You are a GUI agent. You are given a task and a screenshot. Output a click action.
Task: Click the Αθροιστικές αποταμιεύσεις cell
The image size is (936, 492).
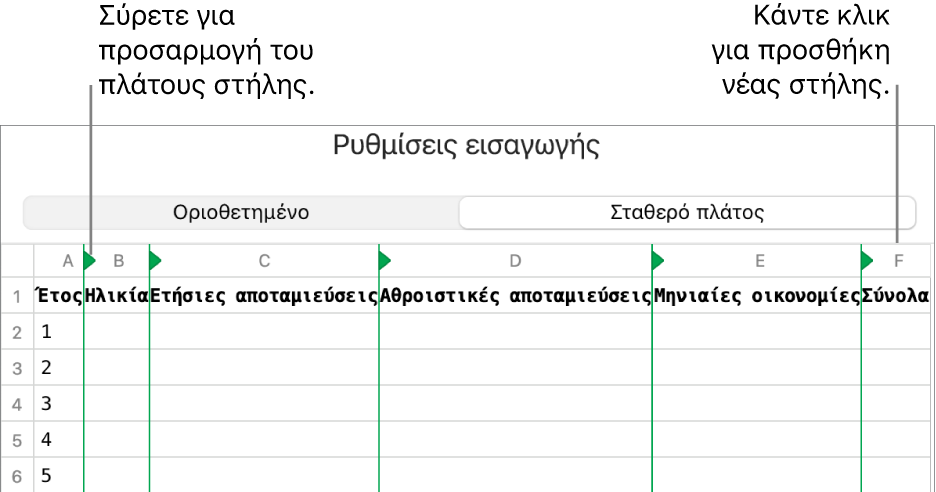515,295
